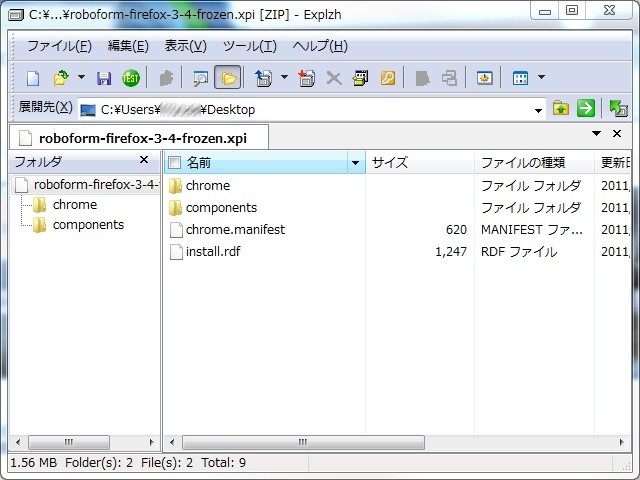Click file list scroll left arrow
Screen dimensions: 640x480
[172, 442]
